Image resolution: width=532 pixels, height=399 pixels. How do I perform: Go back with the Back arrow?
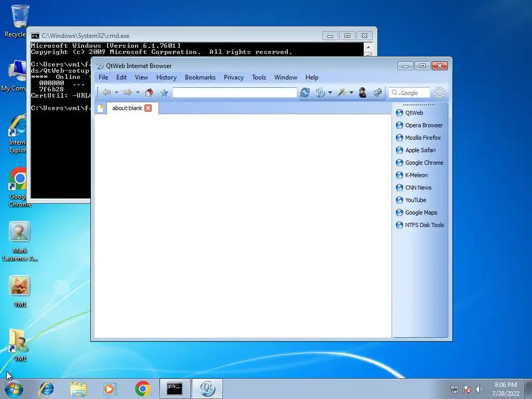coord(107,92)
